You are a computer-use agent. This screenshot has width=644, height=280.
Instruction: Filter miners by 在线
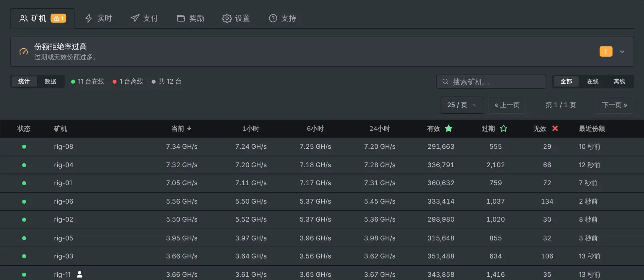pos(593,82)
